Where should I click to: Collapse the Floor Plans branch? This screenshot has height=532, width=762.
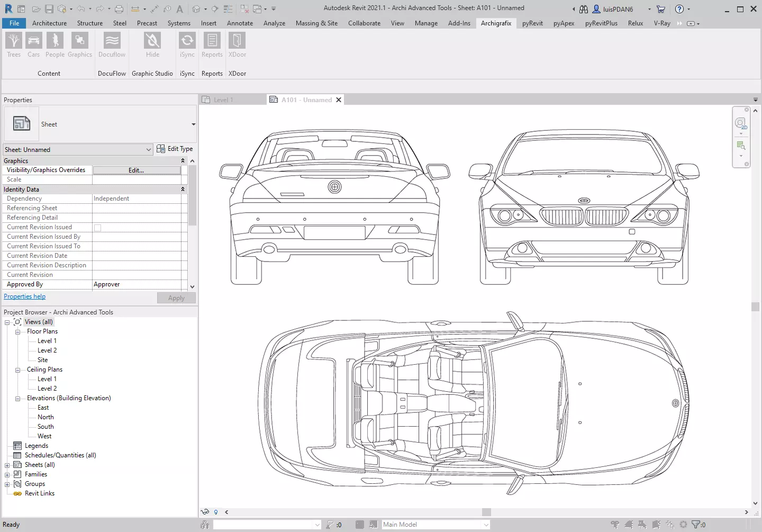coord(17,332)
